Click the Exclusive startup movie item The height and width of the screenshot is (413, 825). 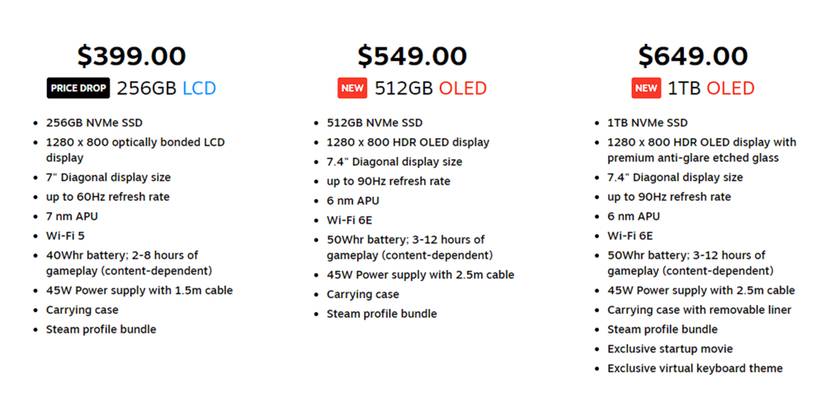tap(669, 349)
